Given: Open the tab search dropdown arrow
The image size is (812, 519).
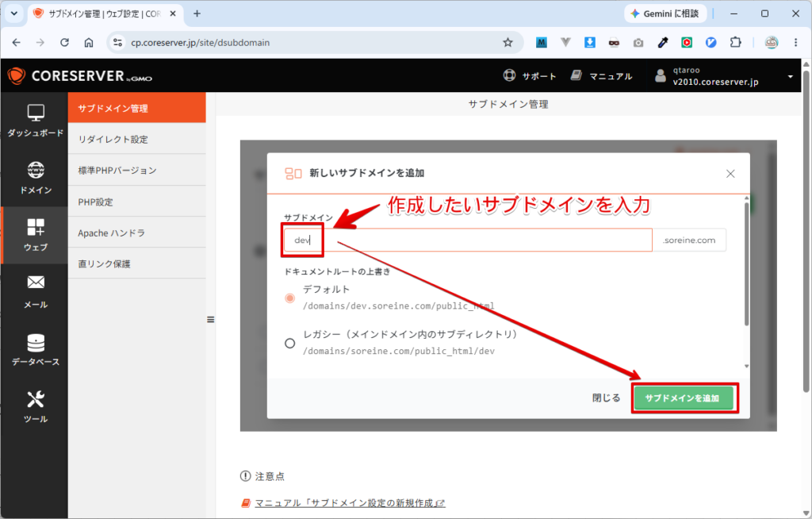Looking at the screenshot, I should coord(14,13).
